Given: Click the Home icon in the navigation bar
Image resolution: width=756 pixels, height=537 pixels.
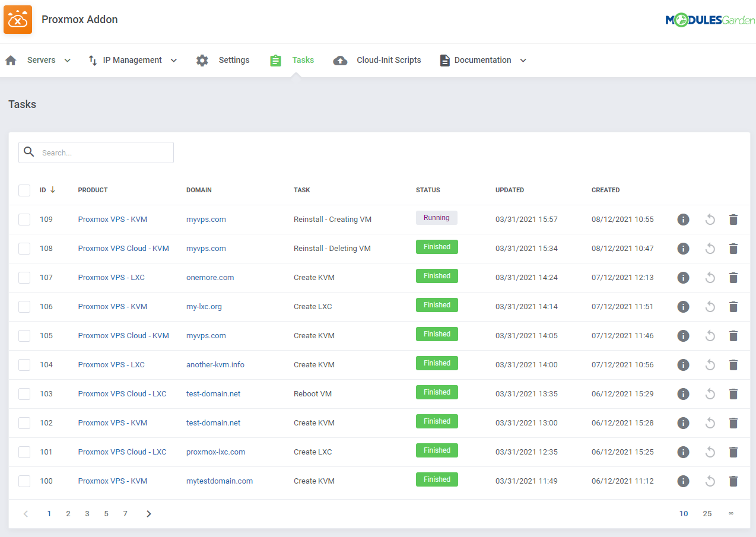Looking at the screenshot, I should pos(10,59).
